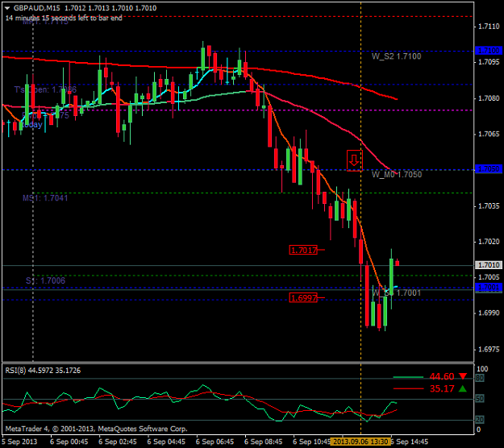This screenshot has width=504, height=448.
Task: Click the '6 Sep 04:45' time axis label
Action: 166,442
